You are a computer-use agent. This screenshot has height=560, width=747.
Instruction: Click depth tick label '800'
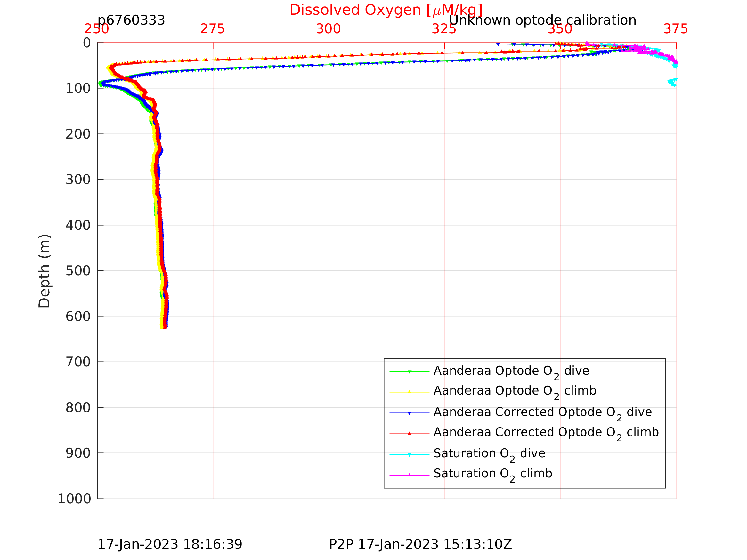[78, 408]
